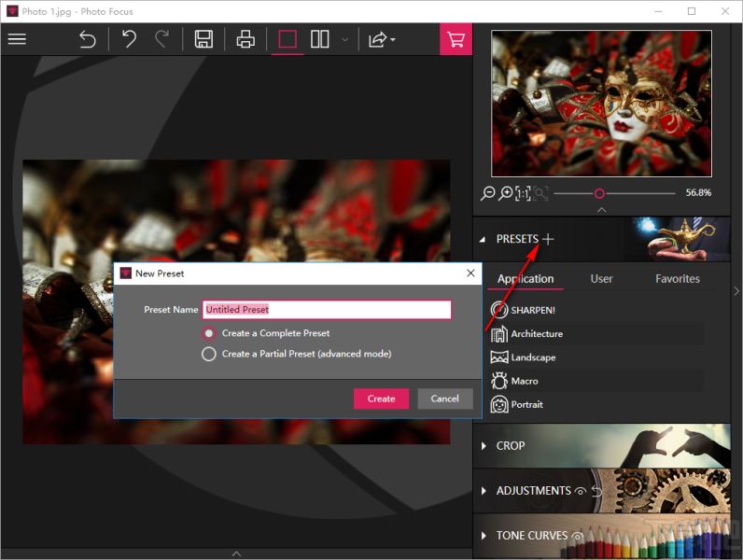The height and width of the screenshot is (560, 743).
Task: Open the view mode dropdown arrow
Action: point(345,40)
